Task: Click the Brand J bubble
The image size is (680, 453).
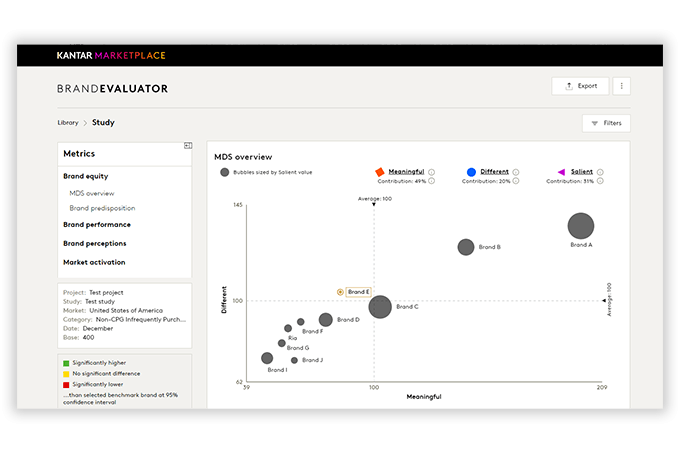Action: tap(294, 360)
